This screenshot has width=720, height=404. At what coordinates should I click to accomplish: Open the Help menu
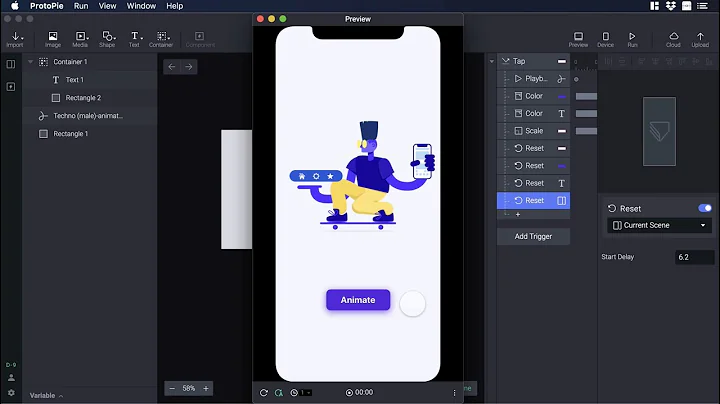[x=174, y=6]
